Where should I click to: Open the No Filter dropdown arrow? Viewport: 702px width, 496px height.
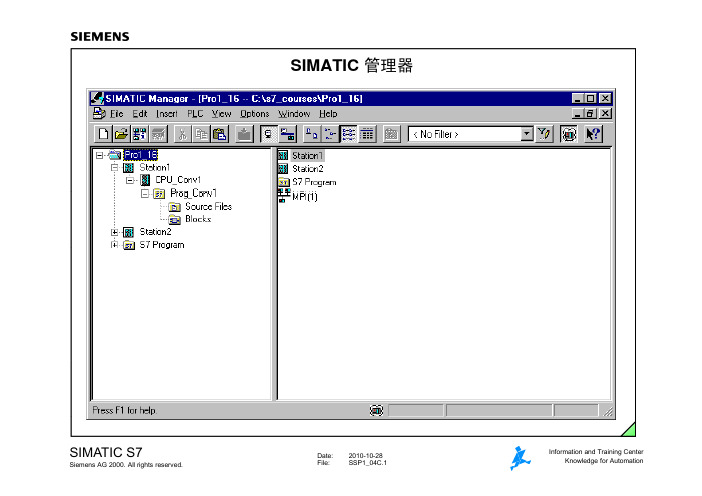point(527,134)
